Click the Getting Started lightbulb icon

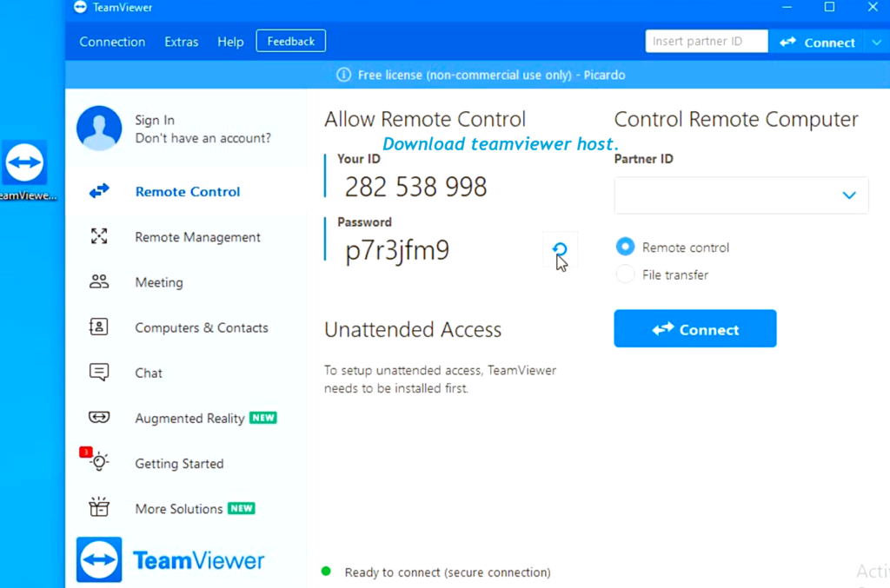tap(99, 461)
